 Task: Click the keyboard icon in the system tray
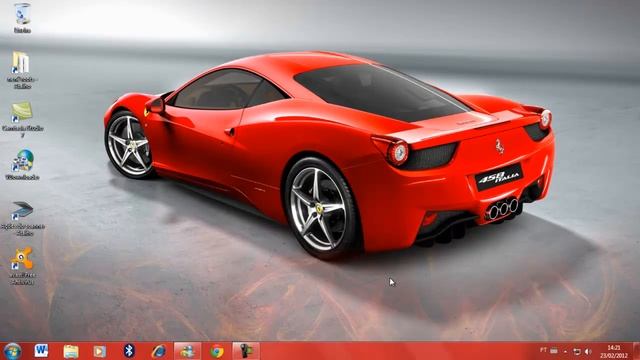(554, 351)
